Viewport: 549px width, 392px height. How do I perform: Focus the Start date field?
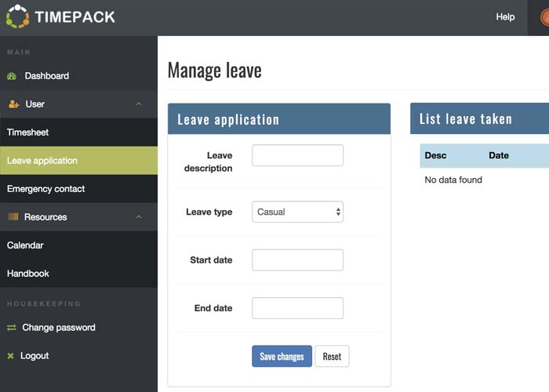click(x=297, y=260)
